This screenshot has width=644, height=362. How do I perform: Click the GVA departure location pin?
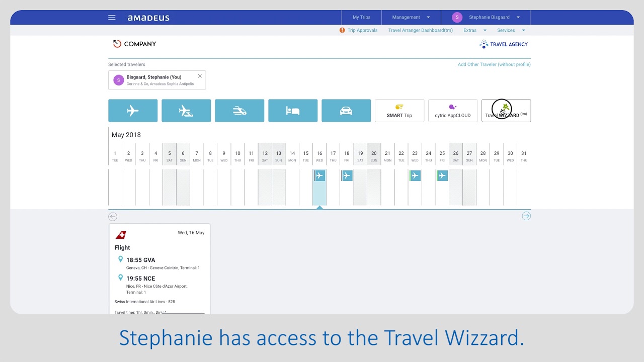tap(120, 259)
